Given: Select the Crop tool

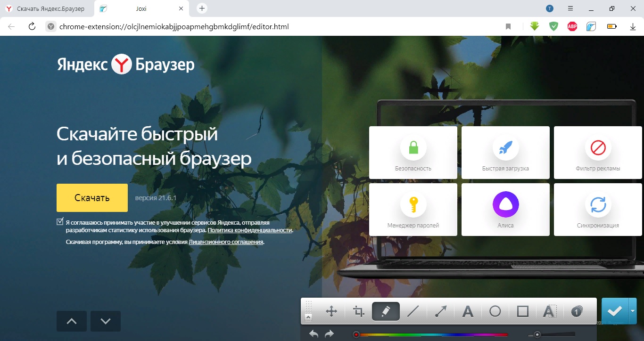Looking at the screenshot, I should click(358, 311).
